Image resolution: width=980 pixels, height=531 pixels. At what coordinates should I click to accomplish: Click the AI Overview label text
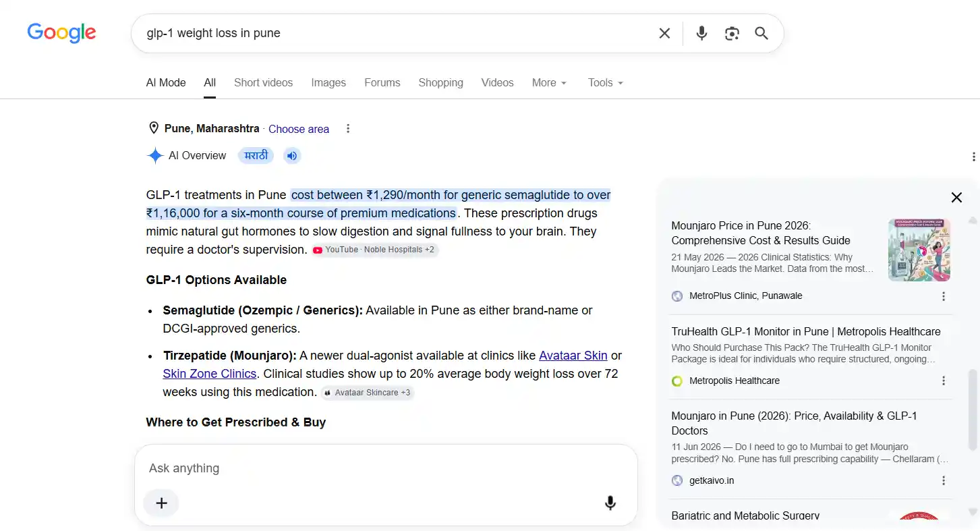click(x=197, y=156)
